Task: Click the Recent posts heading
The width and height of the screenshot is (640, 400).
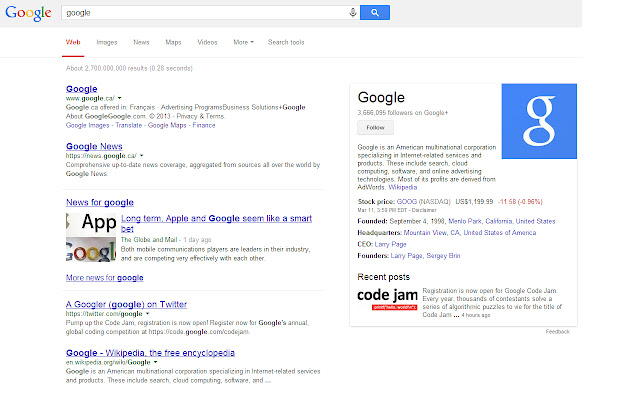Action: point(383,277)
